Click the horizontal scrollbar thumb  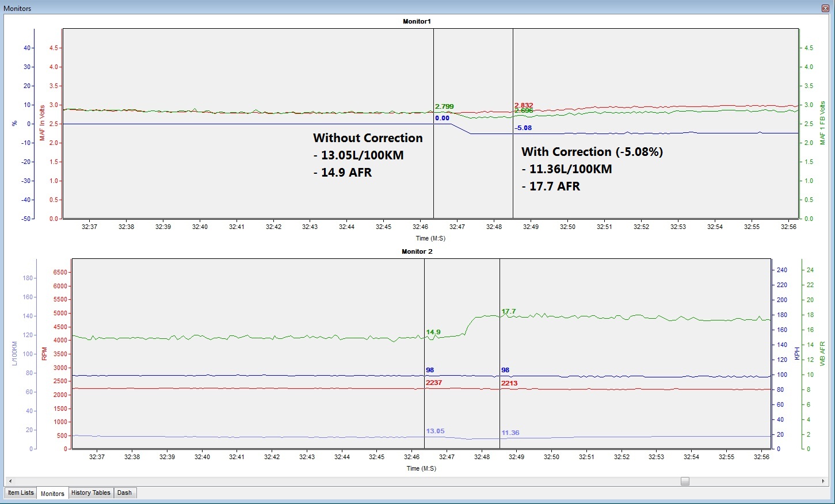685,481
